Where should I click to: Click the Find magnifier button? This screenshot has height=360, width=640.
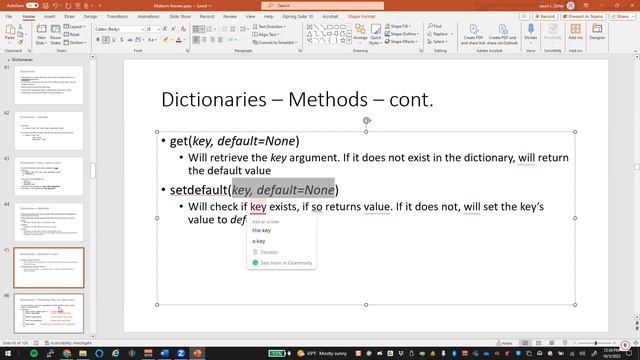(x=435, y=26)
